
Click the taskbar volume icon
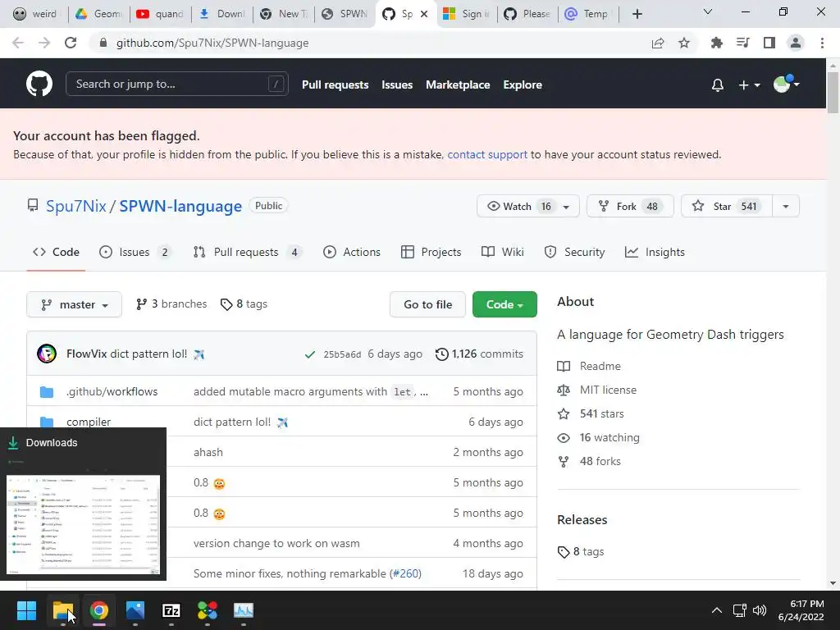760,610
